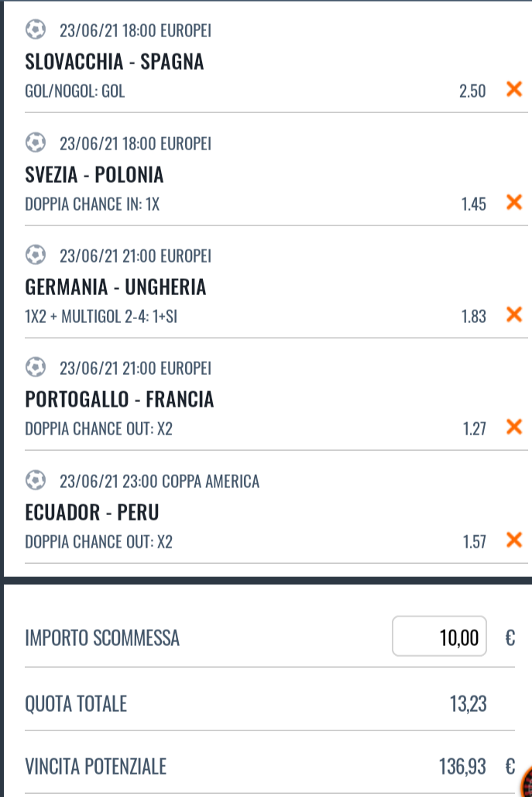Image resolution: width=532 pixels, height=797 pixels.
Task: Delete the Germania - Ungheria selection
Action: pyautogui.click(x=513, y=314)
